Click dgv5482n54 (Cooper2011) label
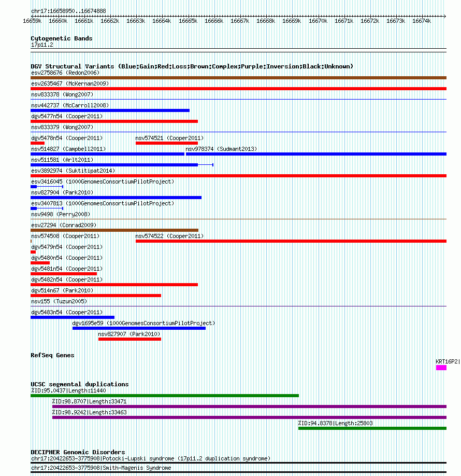 (x=67, y=280)
